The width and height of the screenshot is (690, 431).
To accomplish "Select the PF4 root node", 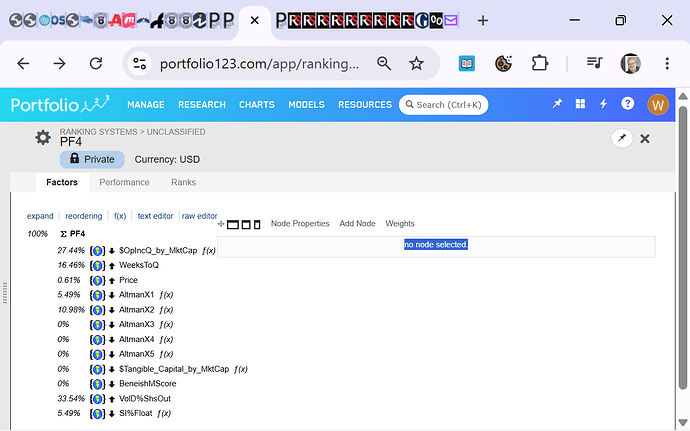I will [x=77, y=234].
